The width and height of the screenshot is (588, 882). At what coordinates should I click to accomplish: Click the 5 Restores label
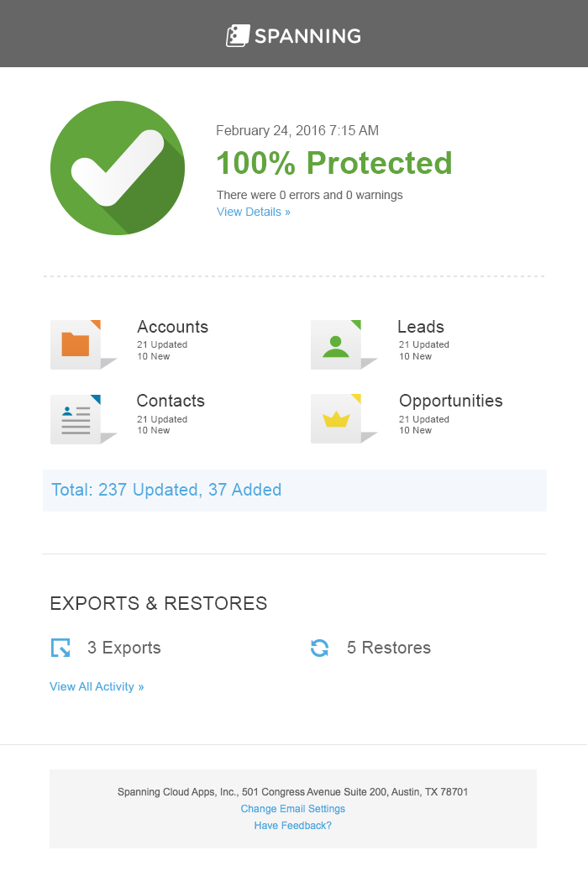tap(389, 648)
